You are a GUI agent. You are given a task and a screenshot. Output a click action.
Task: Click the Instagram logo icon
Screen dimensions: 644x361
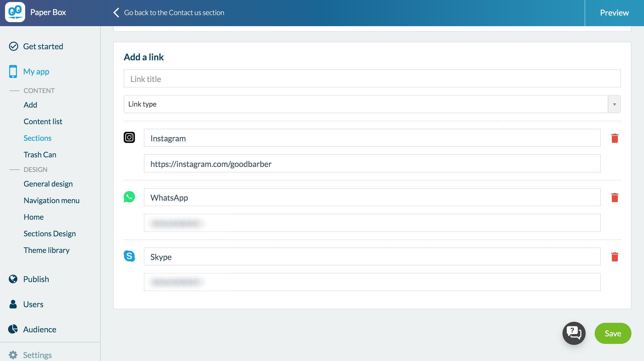pyautogui.click(x=129, y=138)
